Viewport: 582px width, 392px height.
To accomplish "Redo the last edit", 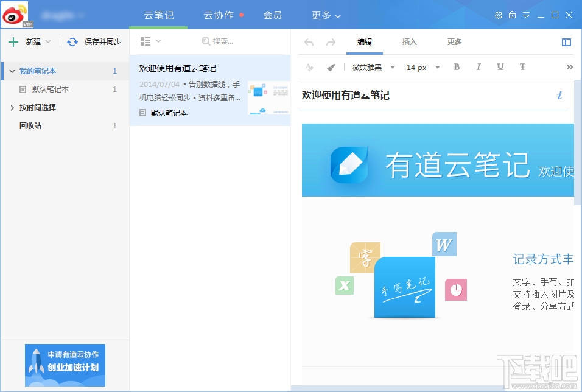I will coord(331,43).
